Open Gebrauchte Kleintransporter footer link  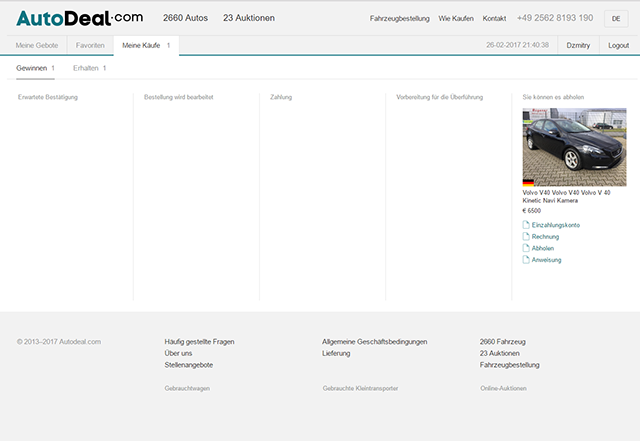(360, 388)
